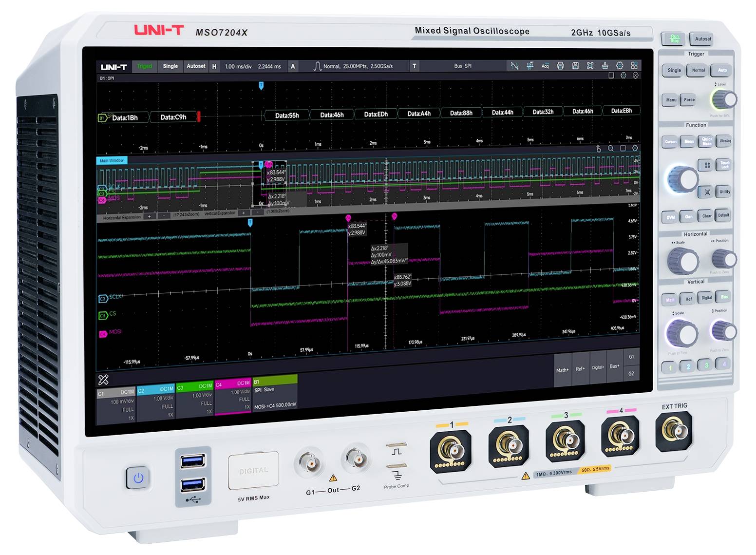Screen dimensions: 756x555
Task: Open the horizontal timebase 1.00 ms/div setting
Action: (238, 66)
